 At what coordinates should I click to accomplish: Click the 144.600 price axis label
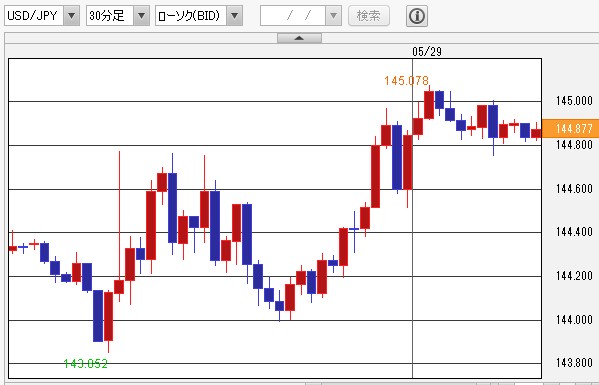tap(574, 189)
